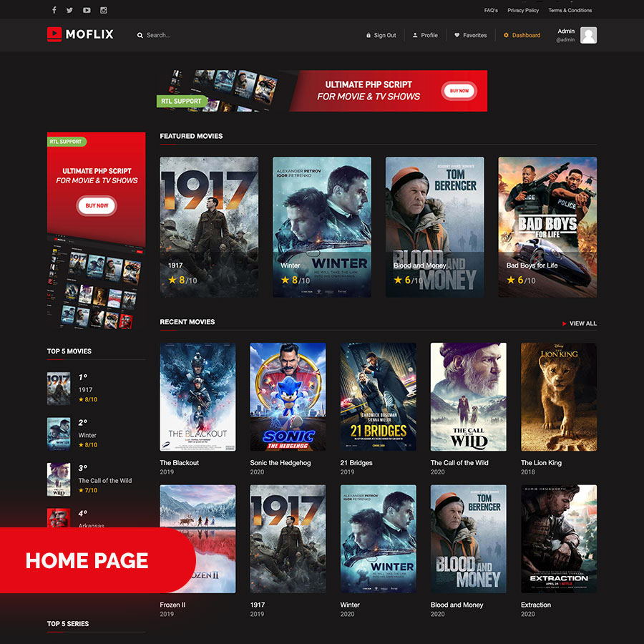Image resolution: width=644 pixels, height=644 pixels.
Task: Click the Instagram icon
Action: [103, 10]
